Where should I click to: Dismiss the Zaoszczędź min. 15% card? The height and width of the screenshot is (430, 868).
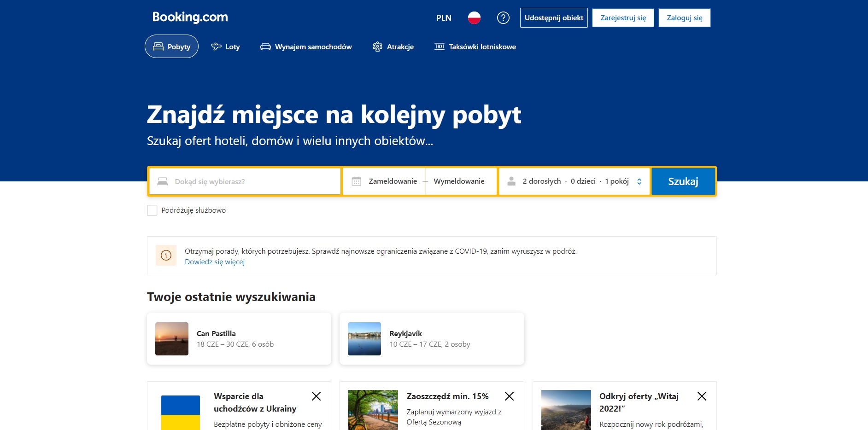(509, 396)
